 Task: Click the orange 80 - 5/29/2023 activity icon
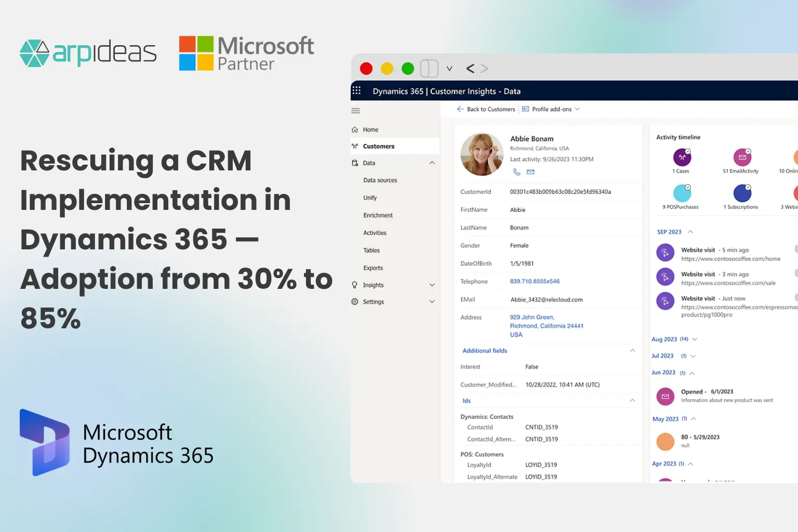click(665, 442)
